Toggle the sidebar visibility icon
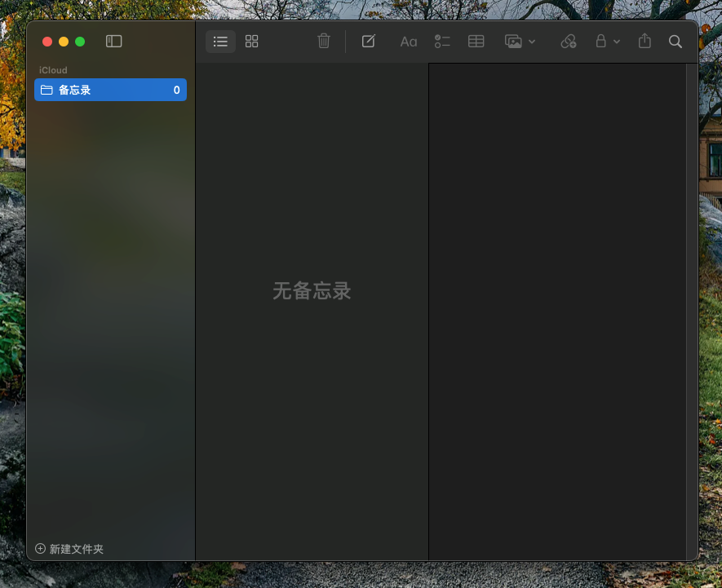This screenshot has height=588, width=722. pos(114,42)
